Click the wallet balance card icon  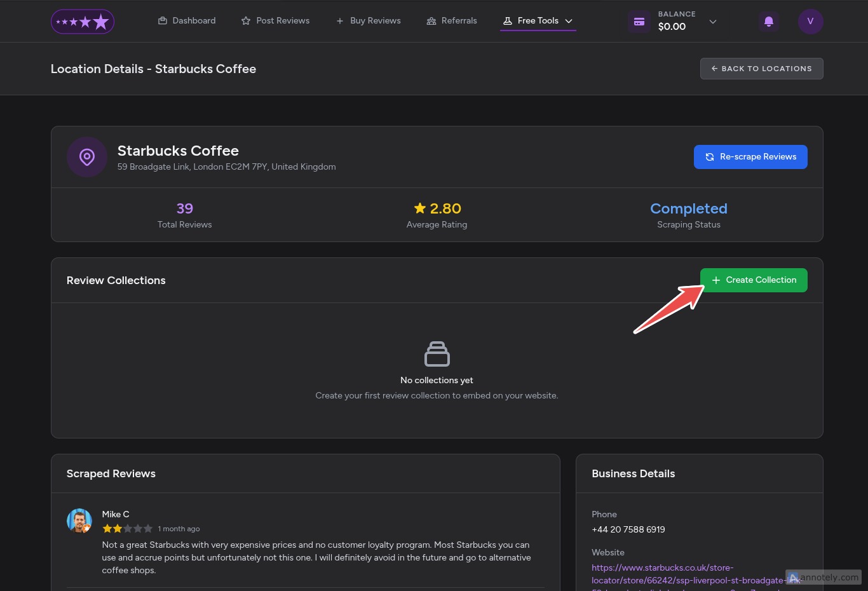pos(639,22)
